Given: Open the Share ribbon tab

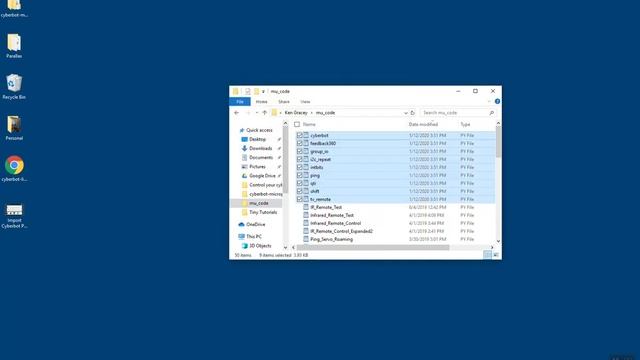Looking at the screenshot, I should pyautogui.click(x=284, y=102).
